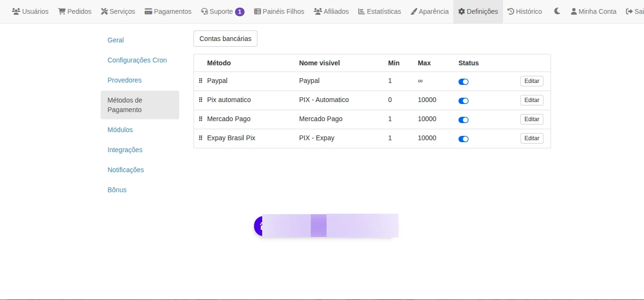Open Configurações Cron in sidebar
The image size is (644, 300).
[x=137, y=60]
